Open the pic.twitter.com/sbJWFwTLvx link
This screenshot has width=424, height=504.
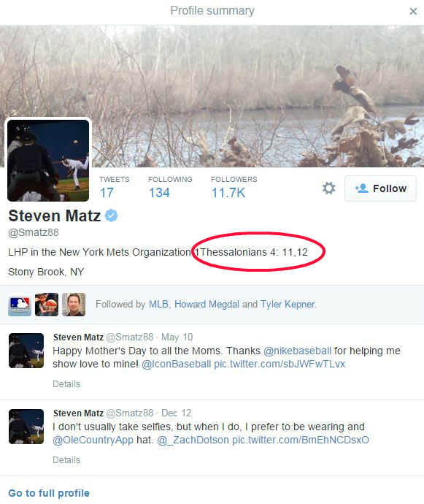click(280, 364)
